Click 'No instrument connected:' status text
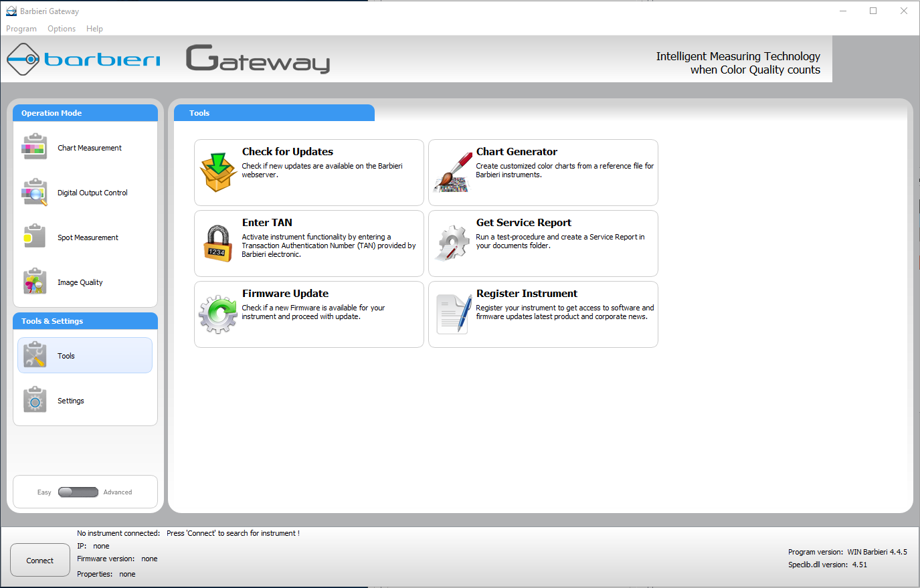This screenshot has height=588, width=920. point(118,533)
